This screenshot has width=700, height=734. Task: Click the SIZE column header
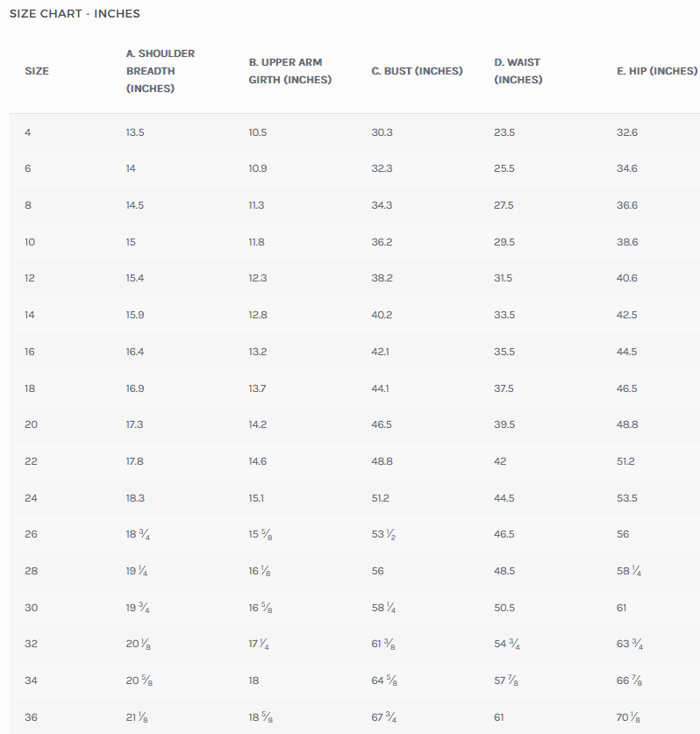pos(37,71)
